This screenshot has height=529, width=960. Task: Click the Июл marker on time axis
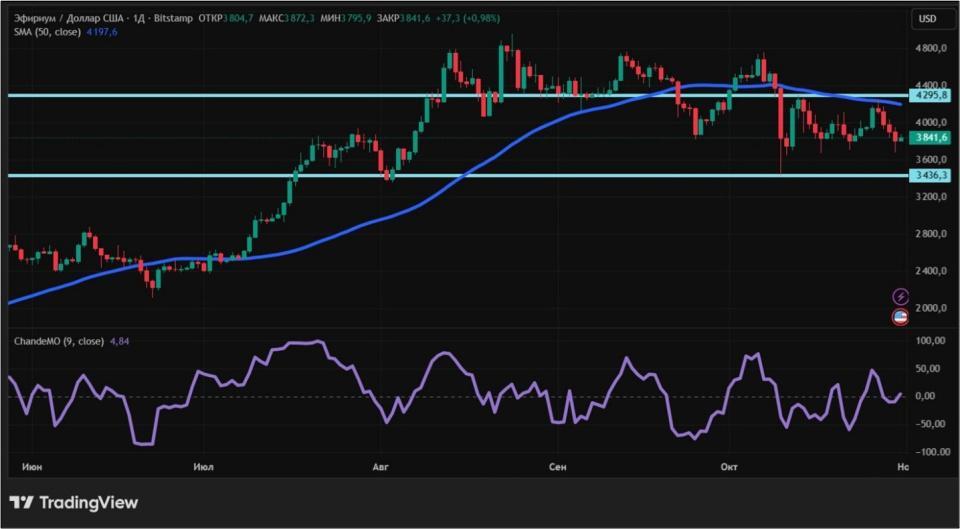pos(203,467)
